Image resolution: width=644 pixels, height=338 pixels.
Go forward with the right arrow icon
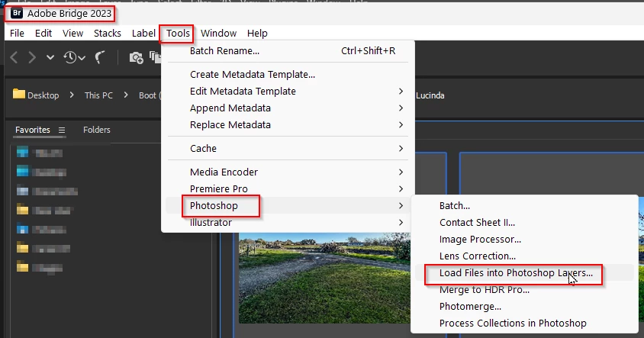(x=32, y=57)
